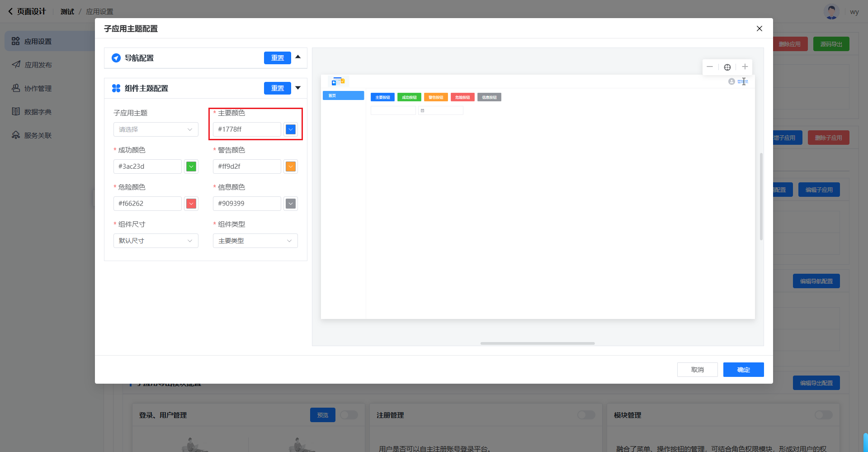868x452 pixels.
Task: Select 应用发布 in the sidebar
Action: 38,65
